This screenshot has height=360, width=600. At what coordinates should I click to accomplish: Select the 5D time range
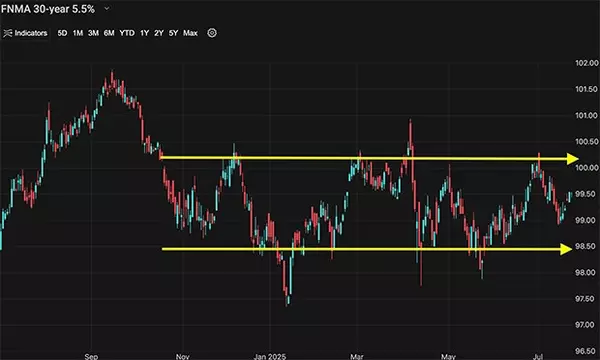[62, 33]
